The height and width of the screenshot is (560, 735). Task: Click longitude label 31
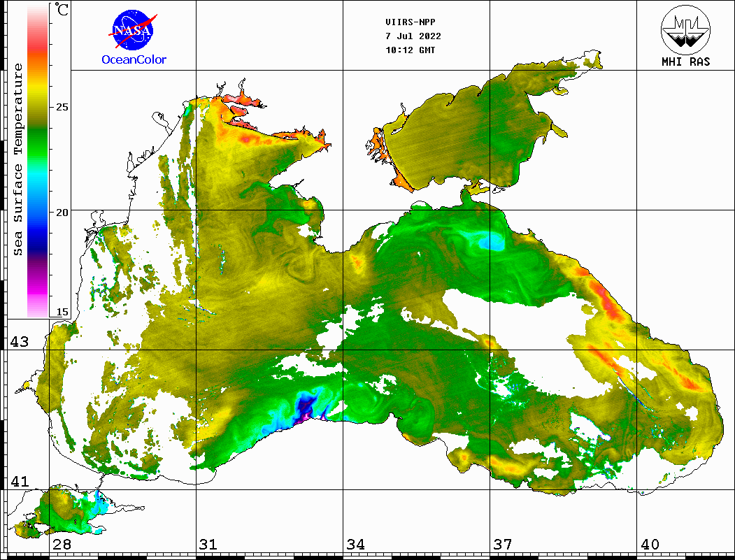pos(208,544)
